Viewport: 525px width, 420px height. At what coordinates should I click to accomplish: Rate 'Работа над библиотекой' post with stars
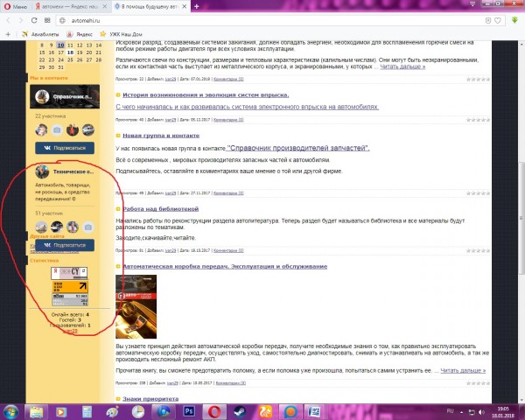click(x=478, y=251)
